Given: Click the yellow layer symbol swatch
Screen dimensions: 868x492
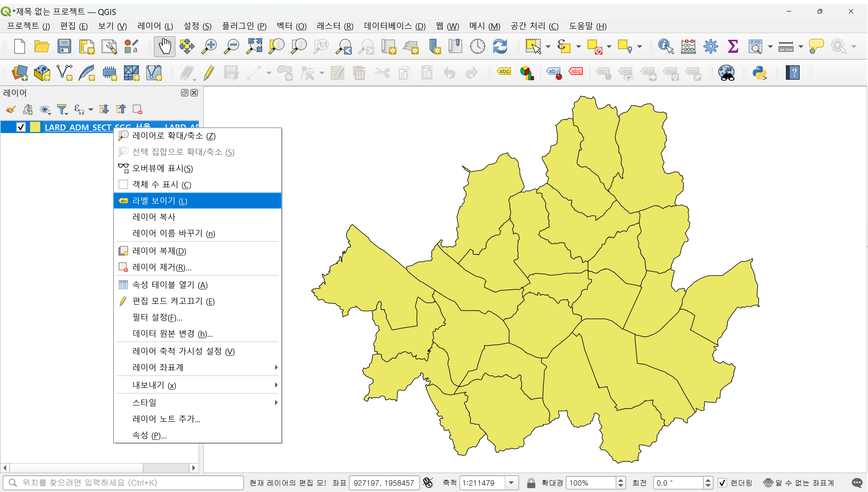Looking at the screenshot, I should pos(35,127).
